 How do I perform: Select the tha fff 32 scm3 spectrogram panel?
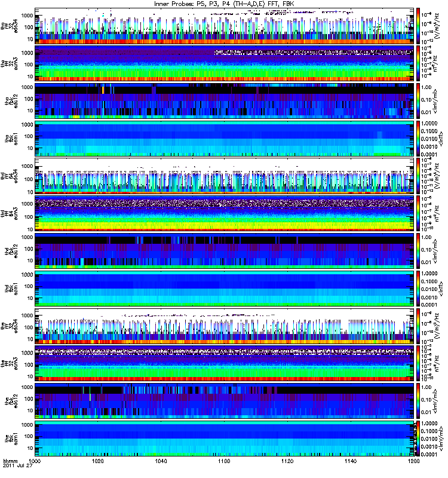click(225, 63)
